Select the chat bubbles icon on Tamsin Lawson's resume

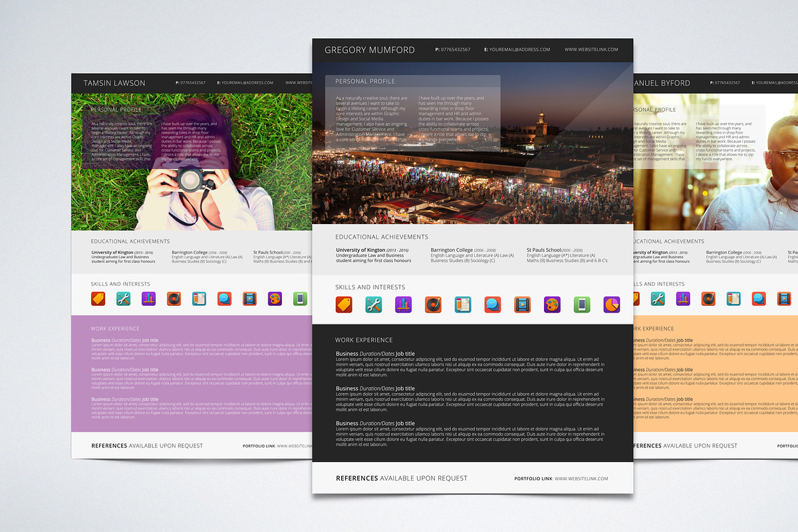[x=225, y=299]
